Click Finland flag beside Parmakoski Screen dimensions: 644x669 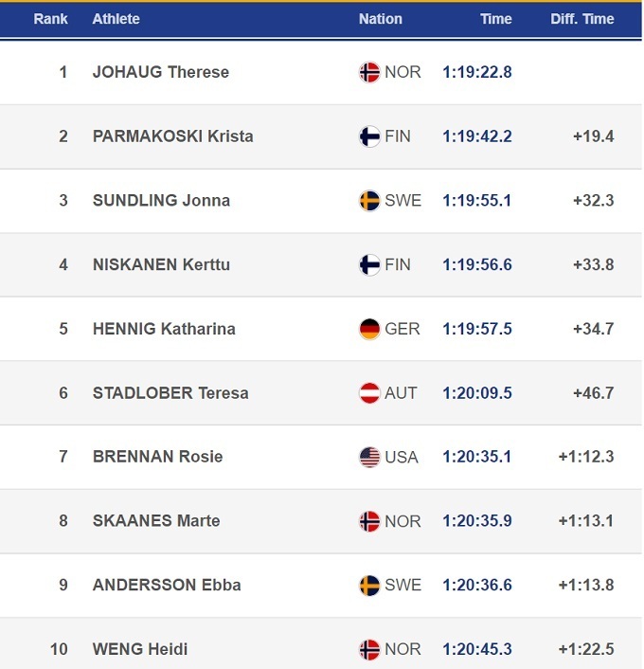pos(369,136)
